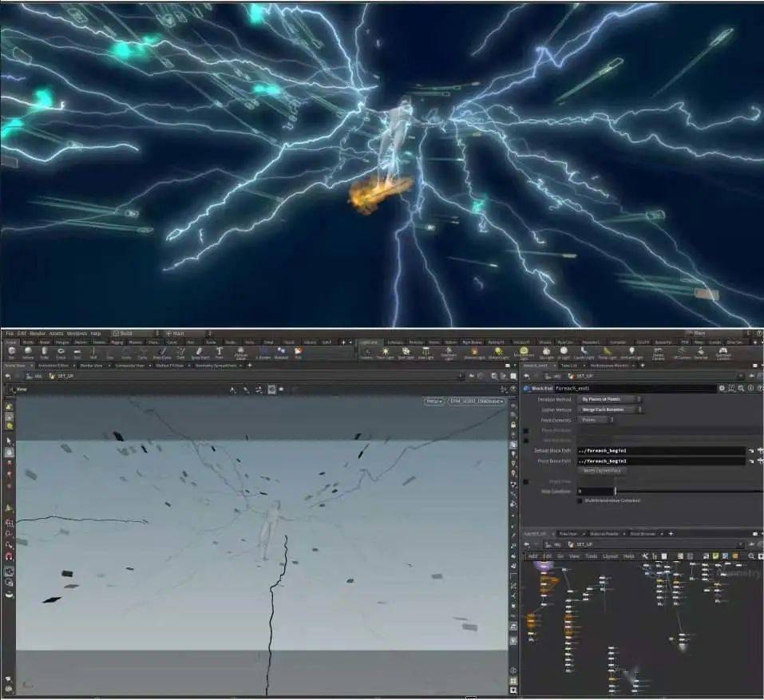
Task: Enable the Multithread when Compiled checkbox
Action: tap(580, 500)
